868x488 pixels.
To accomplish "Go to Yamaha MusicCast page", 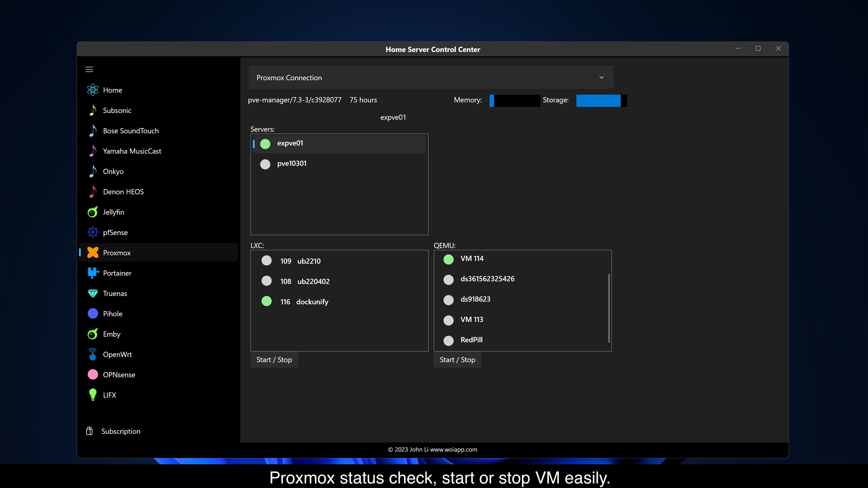I will pos(132,151).
